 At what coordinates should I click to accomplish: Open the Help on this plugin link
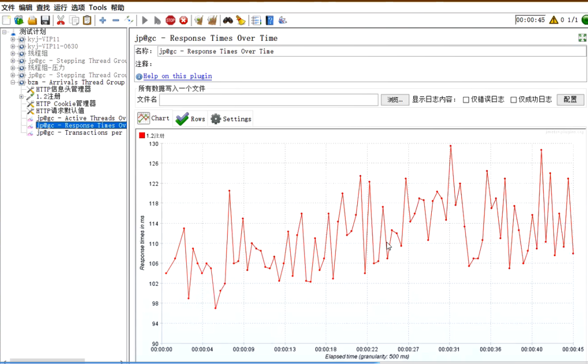(x=177, y=76)
